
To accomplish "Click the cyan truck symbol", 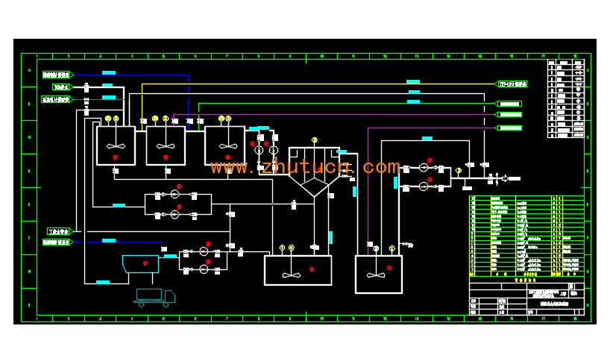I will coord(154,298).
